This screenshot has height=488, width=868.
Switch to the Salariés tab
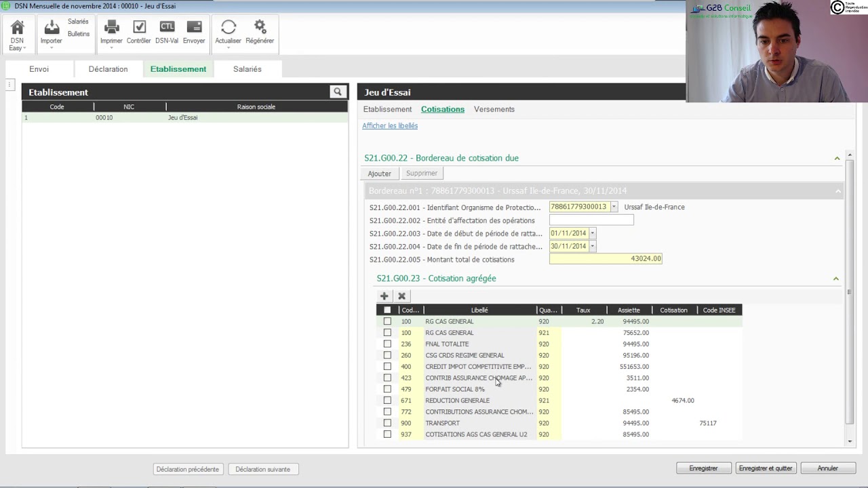248,69
